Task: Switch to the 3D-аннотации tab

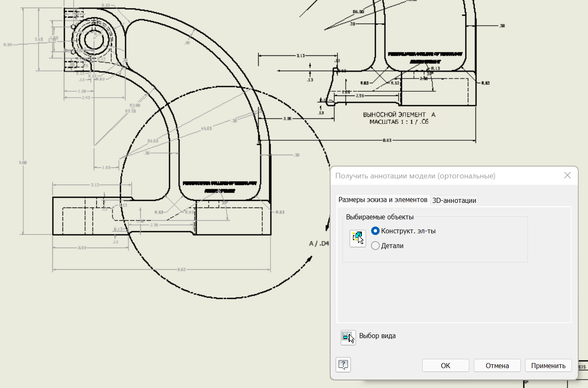Action: (x=454, y=200)
